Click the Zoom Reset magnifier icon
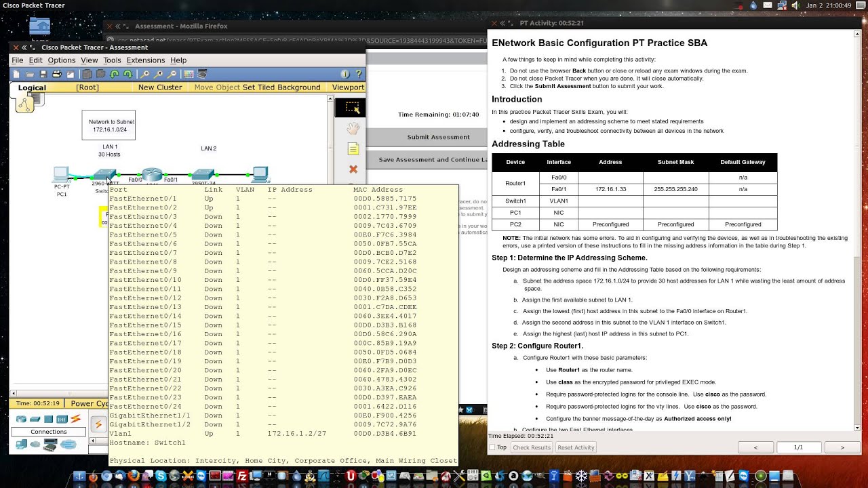Screen dimensions: 868x488 pos(158,74)
